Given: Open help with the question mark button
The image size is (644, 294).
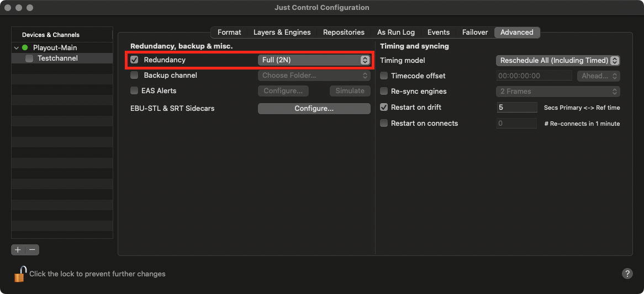Looking at the screenshot, I should [627, 274].
